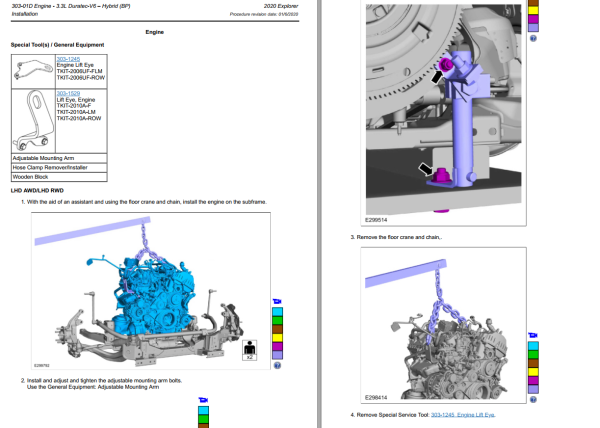Pick the yellow swatch beside figure E299514
600x428 pixels.
click(533, 11)
